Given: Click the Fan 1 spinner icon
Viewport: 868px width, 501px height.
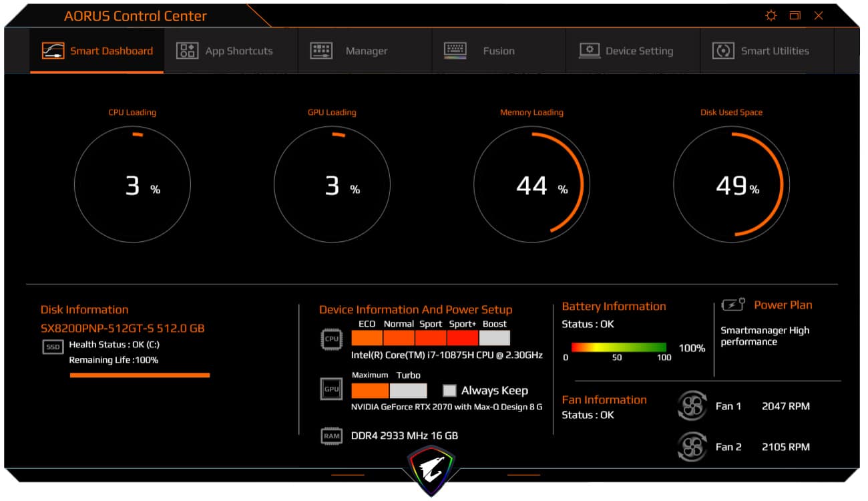Looking at the screenshot, I should [x=692, y=406].
